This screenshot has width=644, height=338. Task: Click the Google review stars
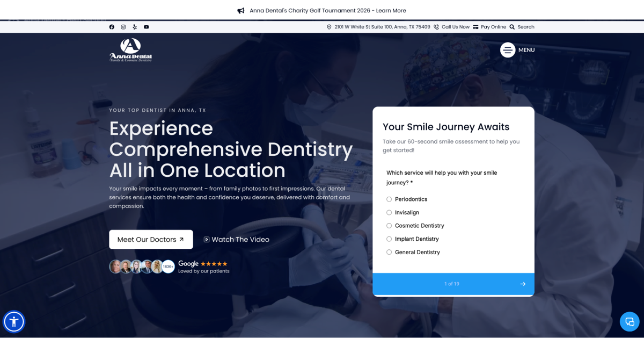[x=214, y=264]
